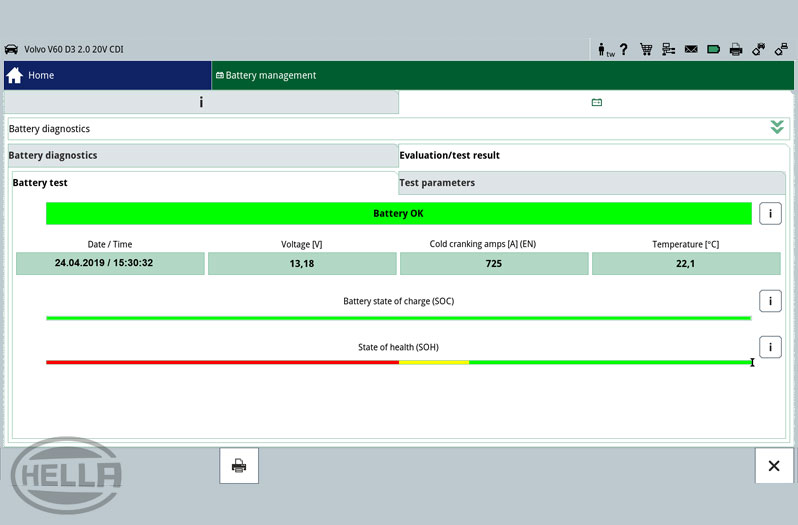
Task: Click the network connection icon in toolbar
Action: coord(668,49)
